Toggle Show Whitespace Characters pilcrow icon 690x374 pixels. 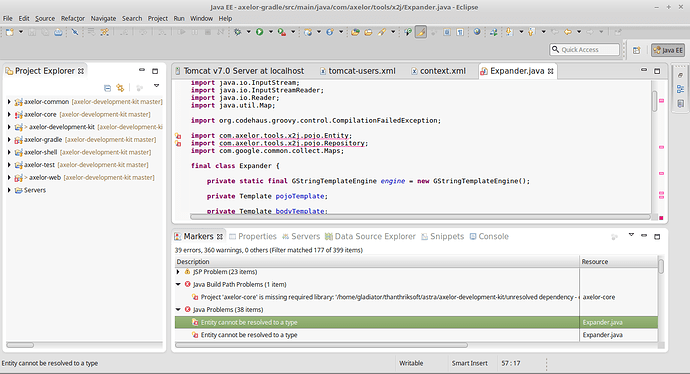(x=460, y=32)
